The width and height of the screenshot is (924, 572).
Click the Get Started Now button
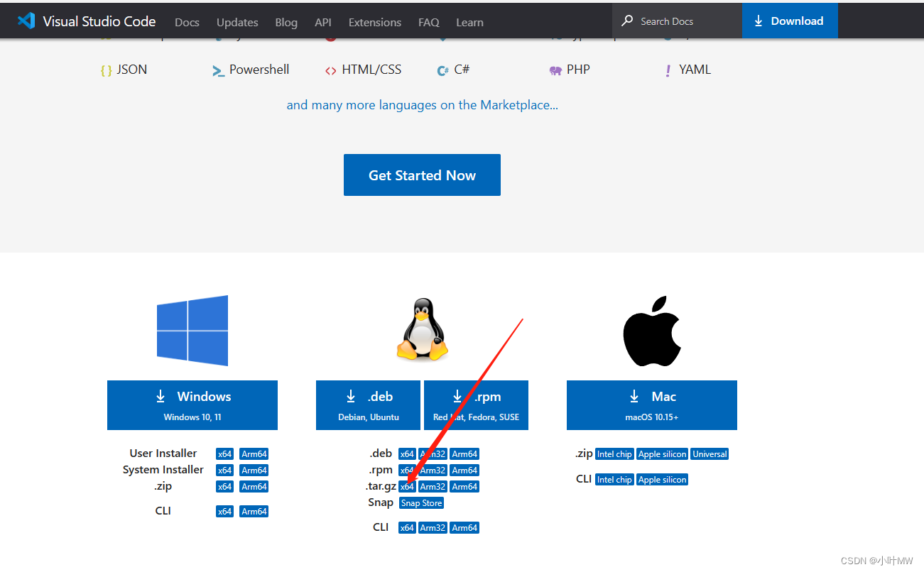pos(422,175)
